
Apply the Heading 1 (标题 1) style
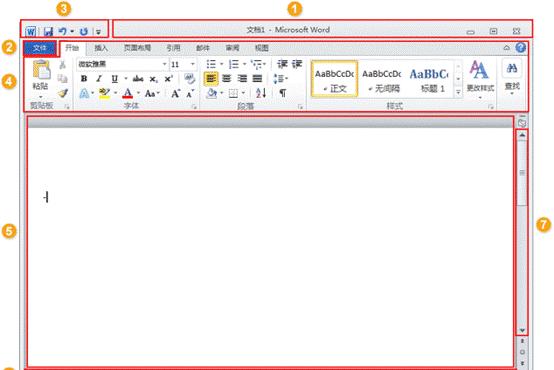pos(429,79)
